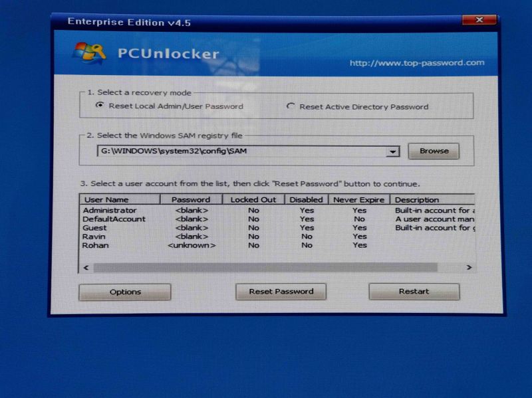Close the PCUnlocker window
532x398 pixels.
pos(479,20)
